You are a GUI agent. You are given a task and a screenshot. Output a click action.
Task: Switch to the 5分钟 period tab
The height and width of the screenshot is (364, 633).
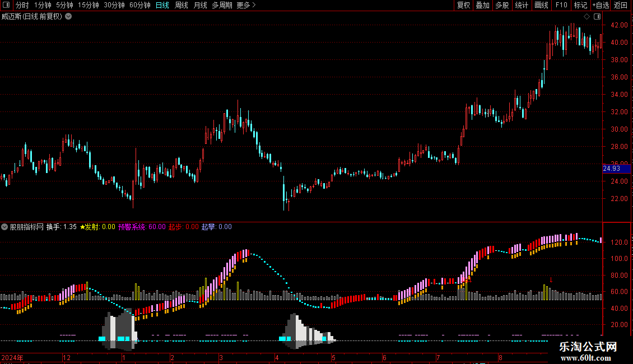click(64, 5)
